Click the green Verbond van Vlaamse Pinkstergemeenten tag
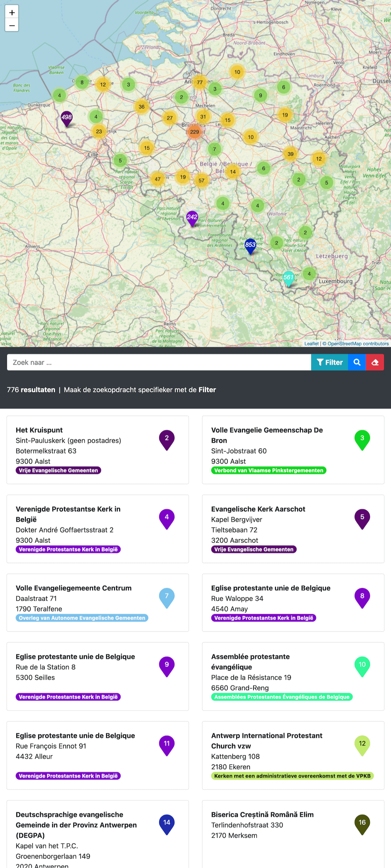Image resolution: width=391 pixels, height=868 pixels. click(268, 470)
